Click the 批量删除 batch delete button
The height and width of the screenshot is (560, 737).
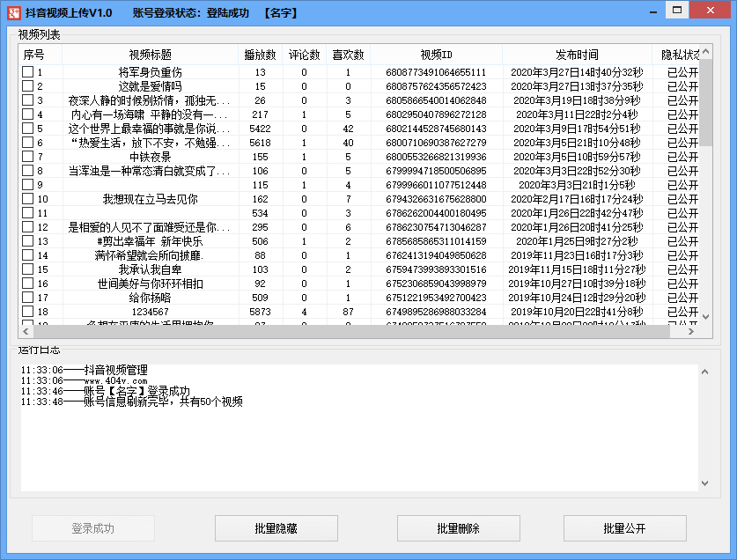coord(458,528)
